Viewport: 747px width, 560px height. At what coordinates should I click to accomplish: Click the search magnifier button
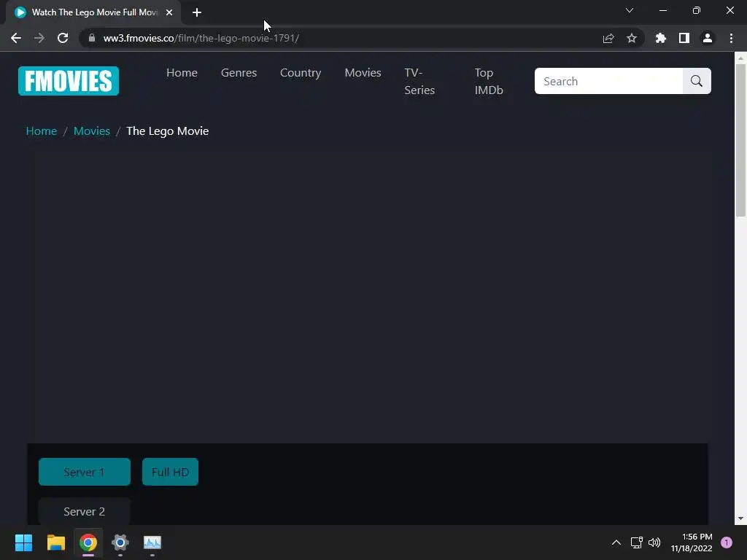(x=697, y=81)
